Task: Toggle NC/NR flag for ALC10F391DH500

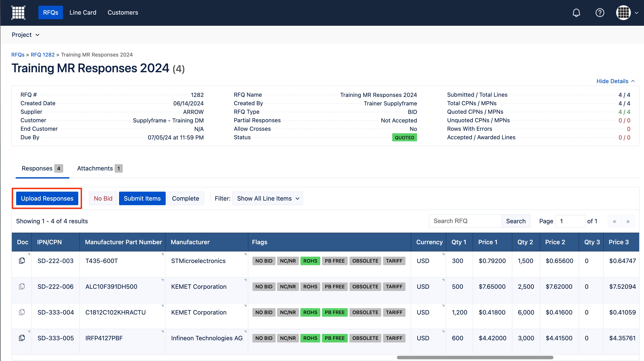Action: (x=288, y=287)
